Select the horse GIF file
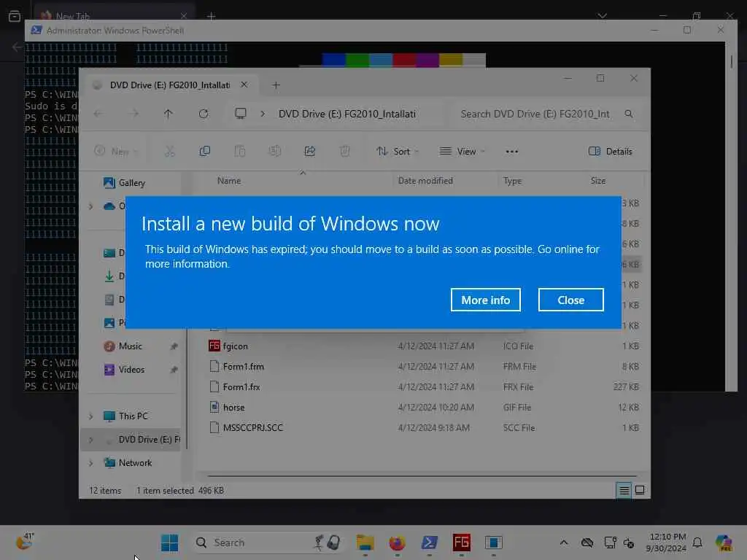This screenshot has height=560, width=747. (x=233, y=408)
